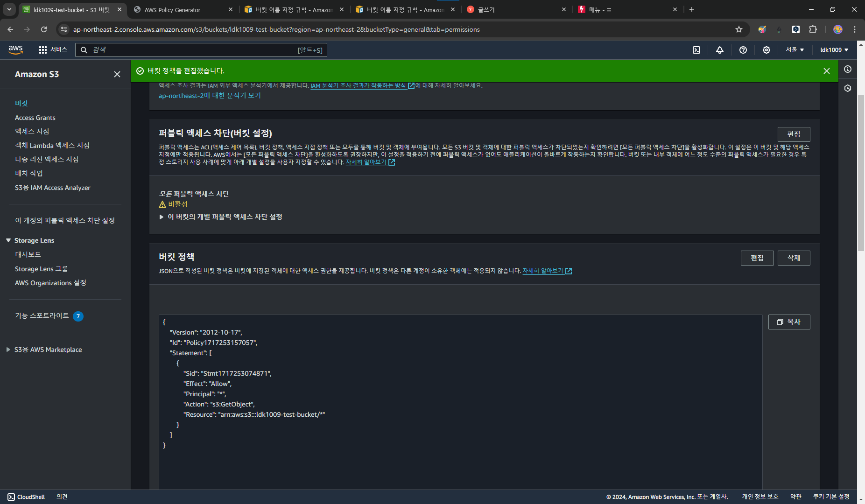Open a new browser tab
The image size is (865, 504).
pos(692,9)
